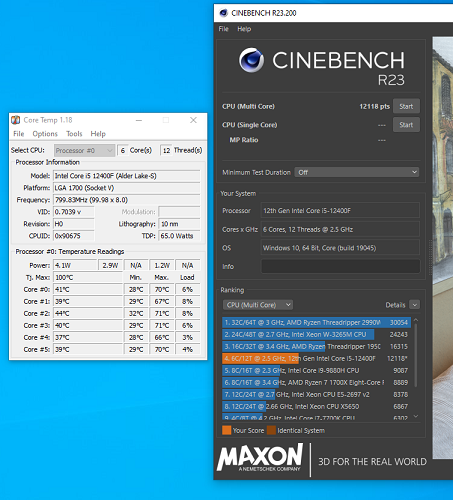Select the Xeon W-3265M ranking entry

click(x=316, y=334)
